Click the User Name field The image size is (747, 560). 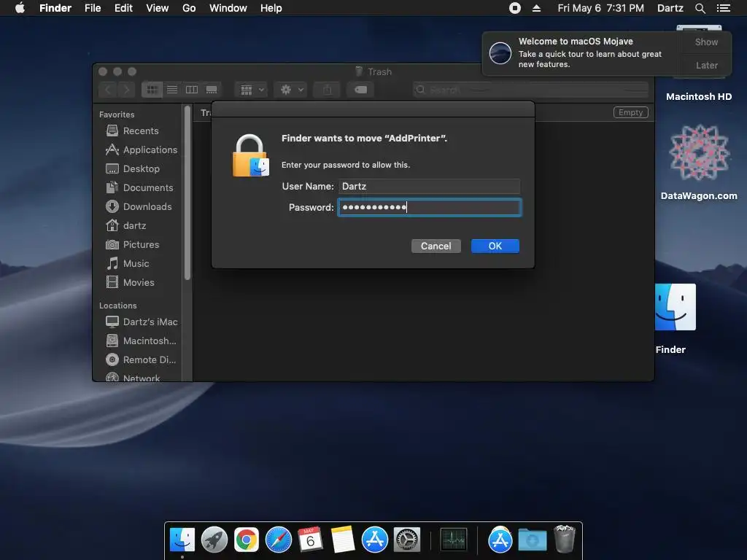[x=429, y=186]
